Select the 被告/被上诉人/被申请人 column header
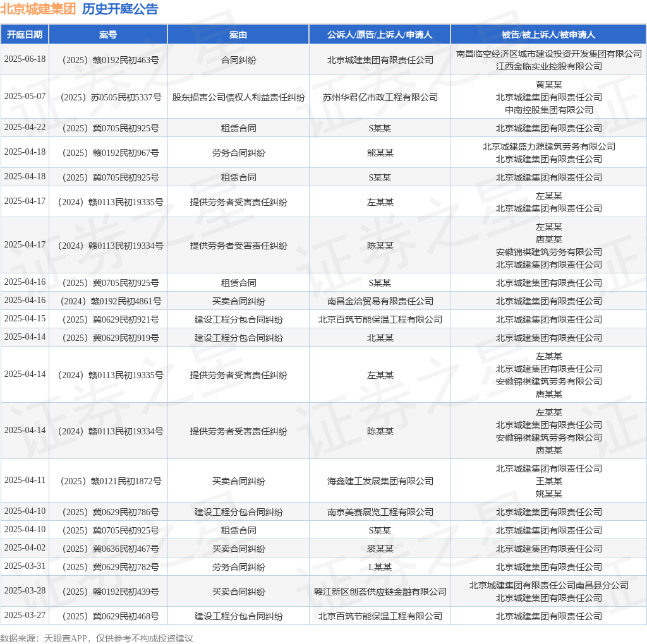 (x=548, y=35)
